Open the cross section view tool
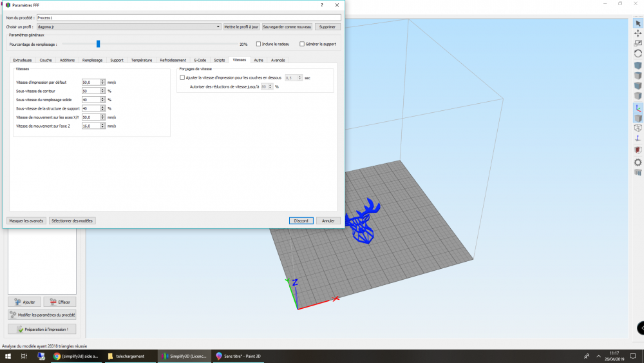The image size is (644, 363). [x=638, y=150]
